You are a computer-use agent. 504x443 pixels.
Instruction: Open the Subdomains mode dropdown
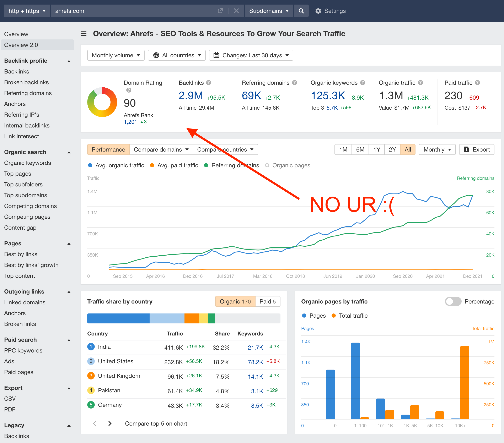pos(269,11)
